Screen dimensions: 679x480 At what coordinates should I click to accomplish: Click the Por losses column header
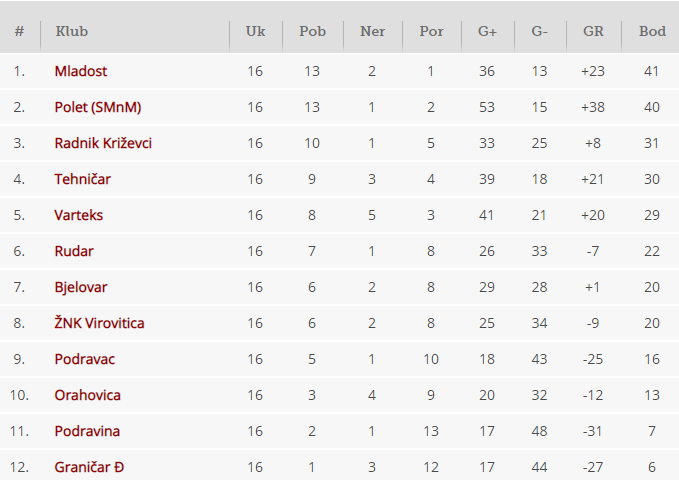431,31
